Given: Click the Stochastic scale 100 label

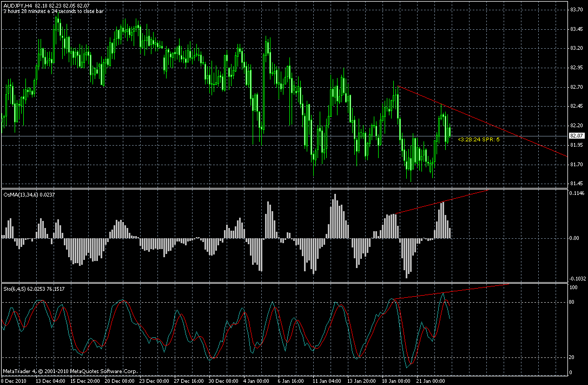Looking at the screenshot, I should coord(573,288).
